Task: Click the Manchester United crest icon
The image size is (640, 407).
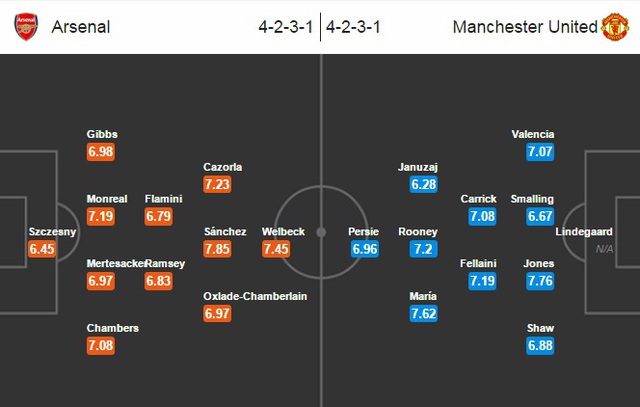Action: [x=615, y=27]
